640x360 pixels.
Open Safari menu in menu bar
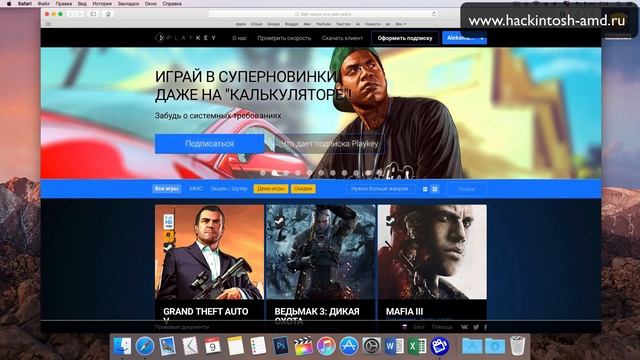point(24,4)
